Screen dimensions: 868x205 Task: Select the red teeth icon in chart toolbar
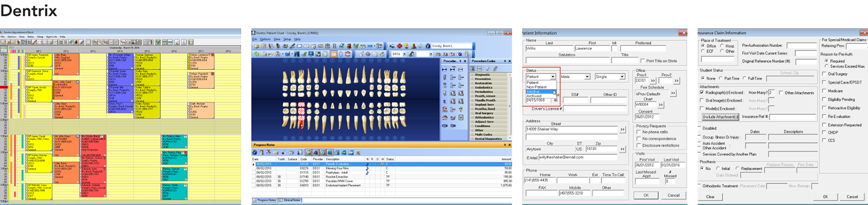coord(348,54)
